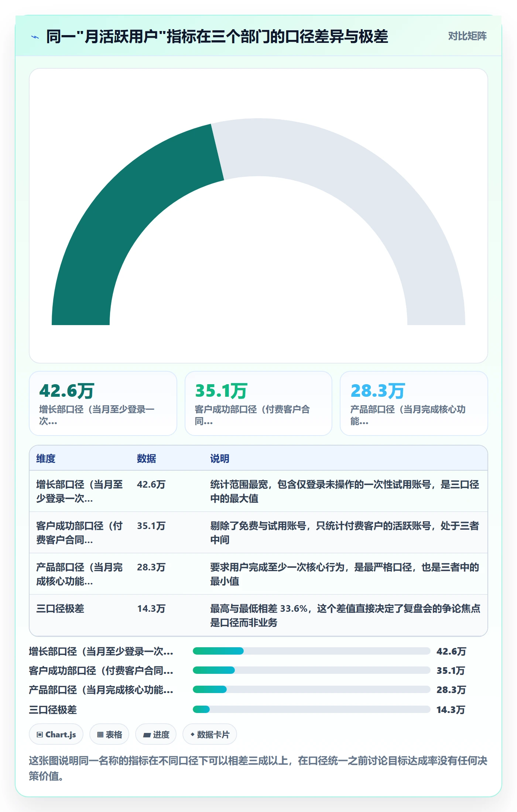Select the Chart.js tag chip
517x812 pixels.
pyautogui.click(x=56, y=734)
